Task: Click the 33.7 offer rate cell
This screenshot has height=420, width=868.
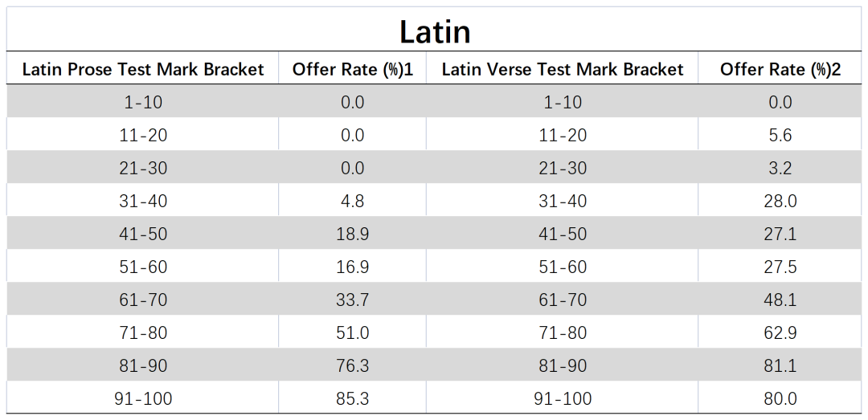Action: point(353,300)
